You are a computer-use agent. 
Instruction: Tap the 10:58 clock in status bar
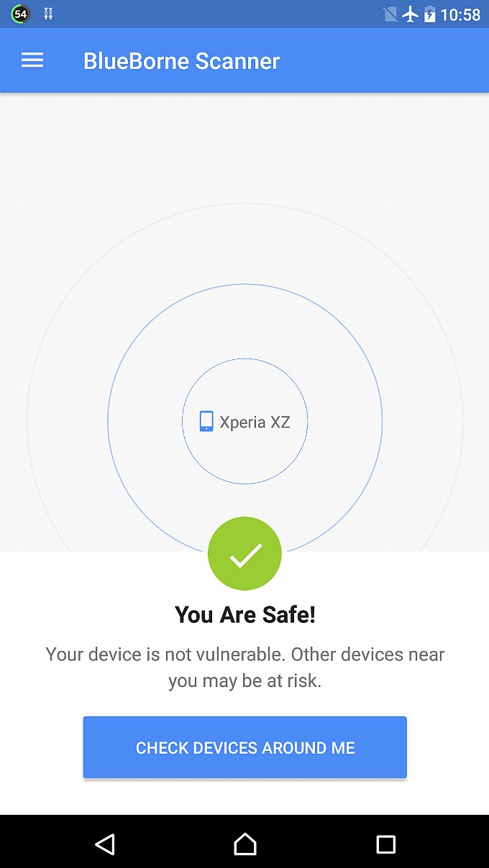click(x=460, y=14)
